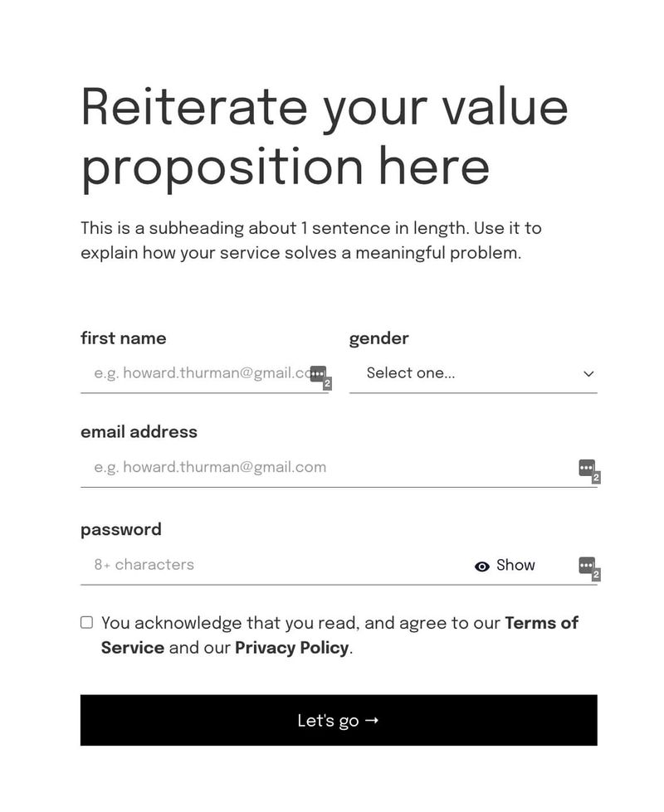664x812 pixels.
Task: View the 2-comment indicator on first name input
Action: pyautogui.click(x=318, y=375)
